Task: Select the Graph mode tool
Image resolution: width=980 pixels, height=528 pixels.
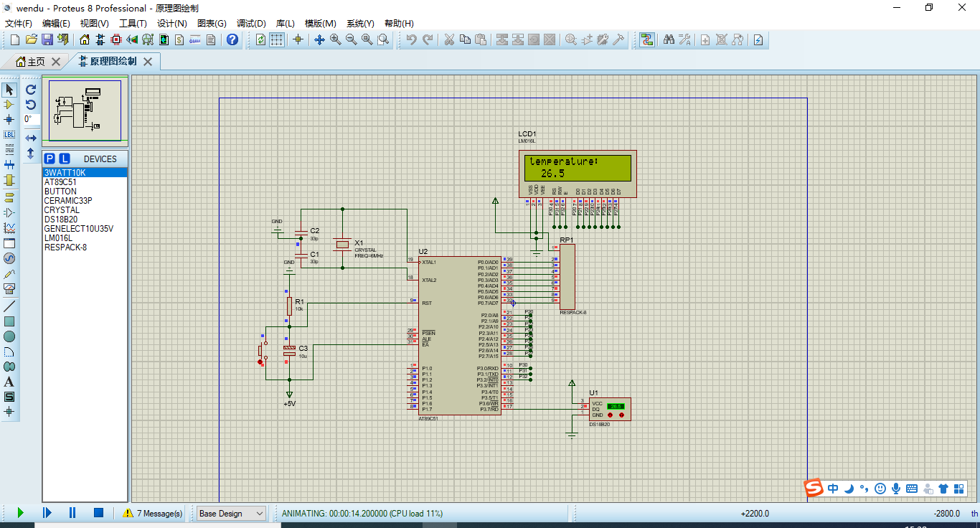Action: pos(9,227)
